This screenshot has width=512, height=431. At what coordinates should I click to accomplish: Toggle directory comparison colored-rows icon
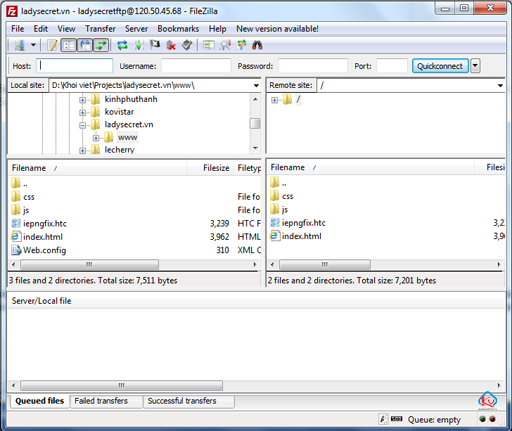point(209,45)
